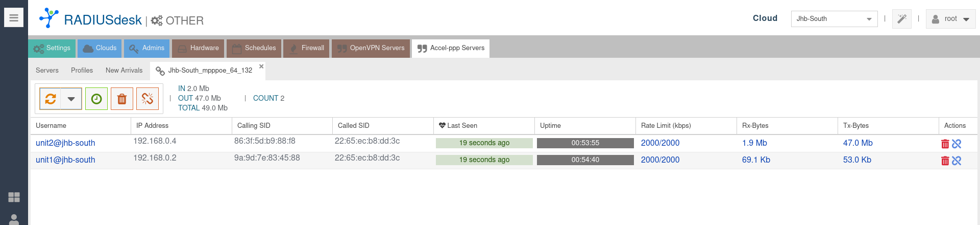Go to the Profiles sub-tab

click(x=82, y=71)
